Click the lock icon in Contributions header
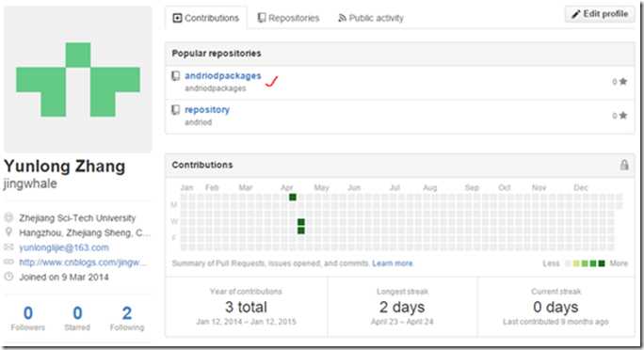644x350 pixels. (624, 165)
